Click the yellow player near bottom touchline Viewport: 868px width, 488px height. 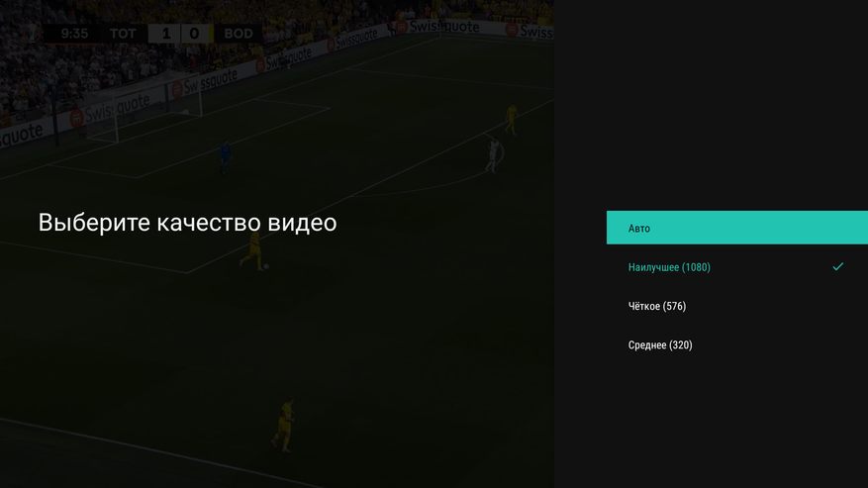click(284, 426)
